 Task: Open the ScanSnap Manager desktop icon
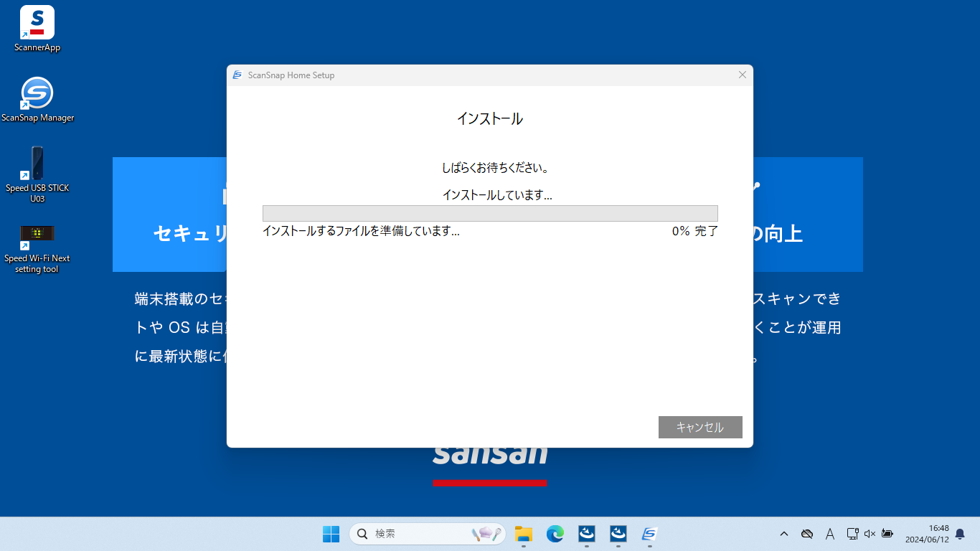click(37, 99)
